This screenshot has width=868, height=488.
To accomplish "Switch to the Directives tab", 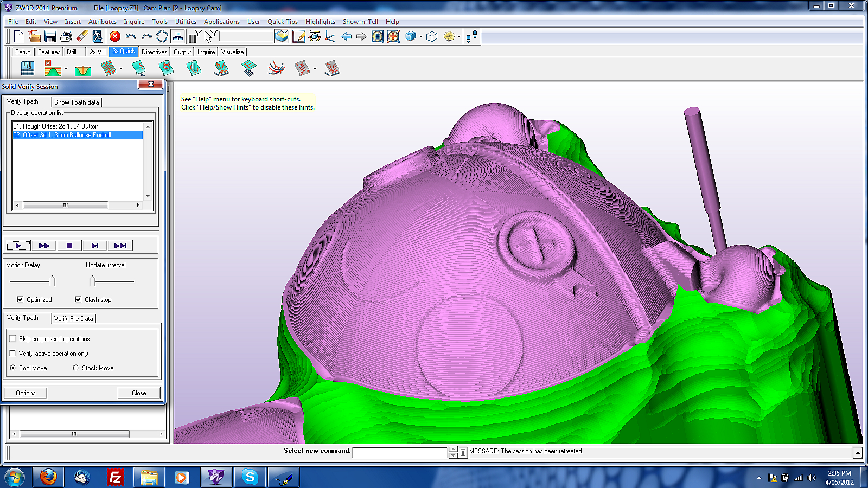I will (155, 52).
